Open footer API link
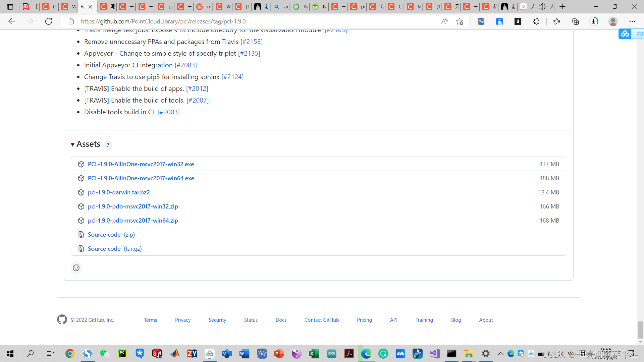Viewport: 644px width, 362px height. [x=394, y=320]
